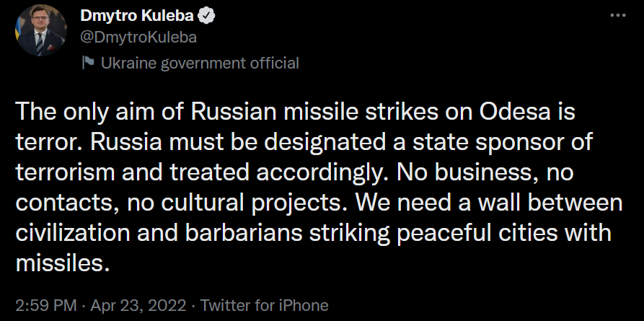
Task: Open the Apr 23, 2022 date link
Action: coord(138,305)
